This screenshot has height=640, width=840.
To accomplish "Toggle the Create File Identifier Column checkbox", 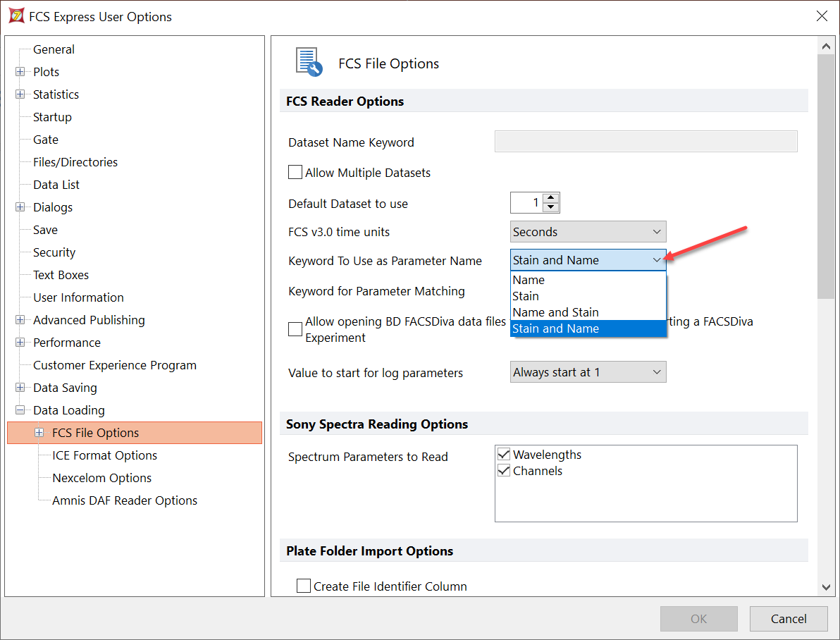I will 304,586.
